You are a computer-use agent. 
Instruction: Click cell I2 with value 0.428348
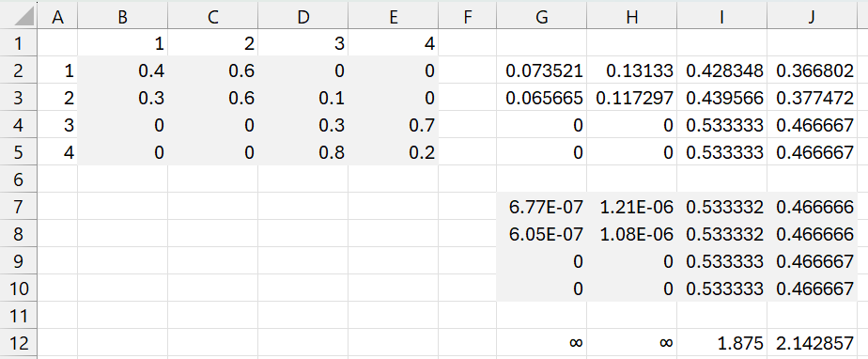(x=721, y=70)
